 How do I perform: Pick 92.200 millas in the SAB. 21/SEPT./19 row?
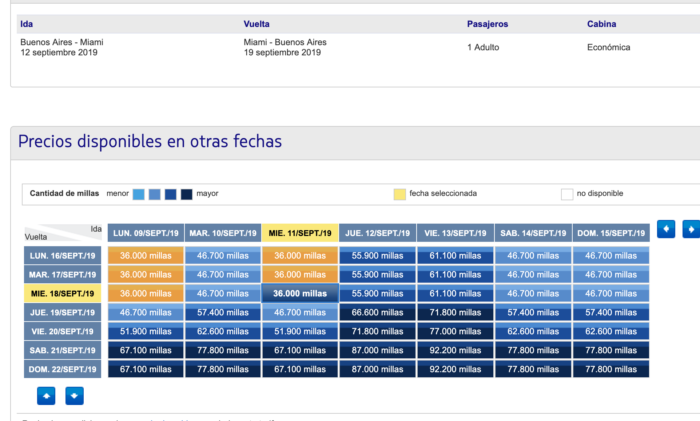[x=455, y=351]
